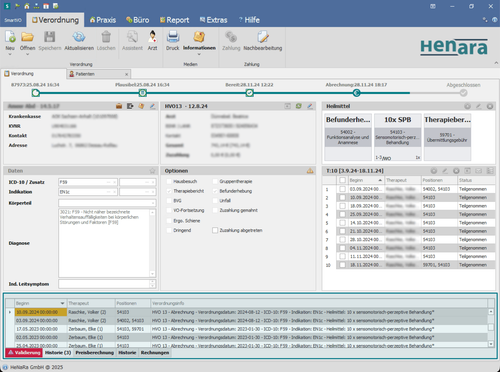The width and height of the screenshot is (500, 372).
Task: Select the Rechnungen bottom tab
Action: (x=155, y=353)
